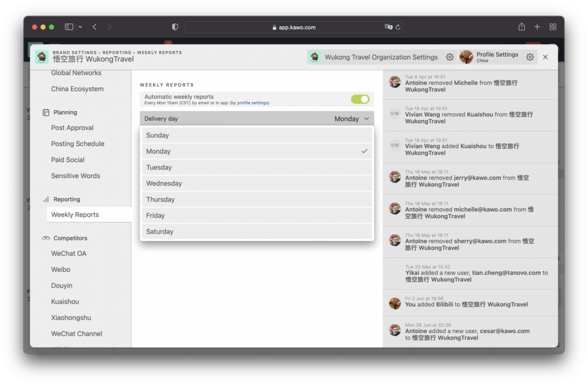Choose Saturday as delivery day
This screenshot has height=385, width=588.
click(257, 232)
